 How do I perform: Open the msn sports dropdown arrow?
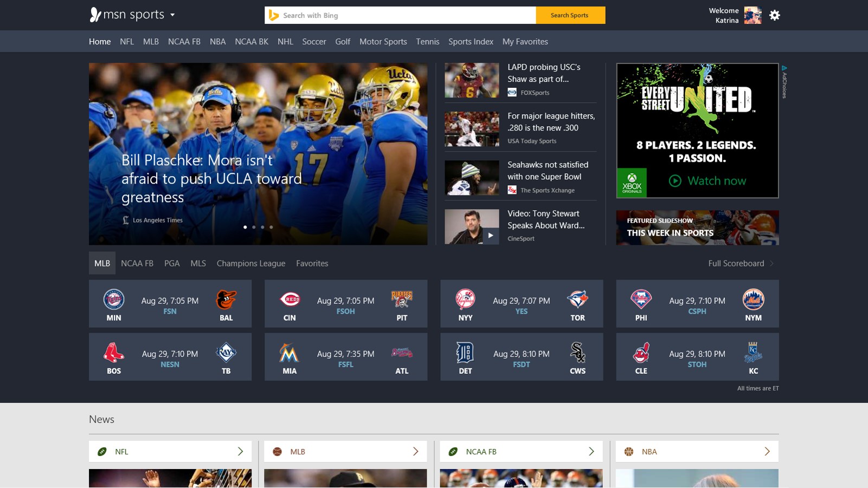[172, 15]
